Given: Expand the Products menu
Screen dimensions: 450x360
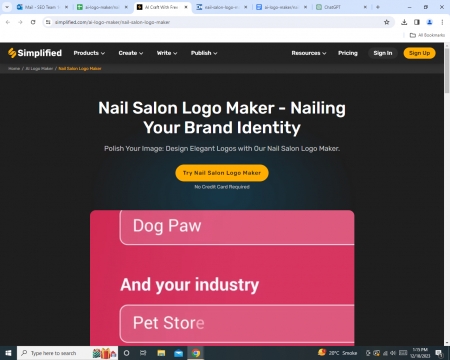Looking at the screenshot, I should point(89,53).
